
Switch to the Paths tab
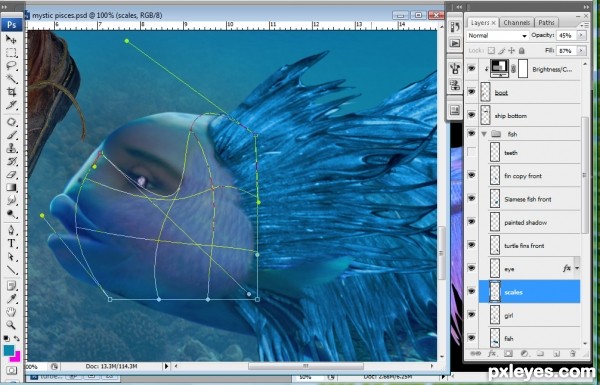pos(546,23)
